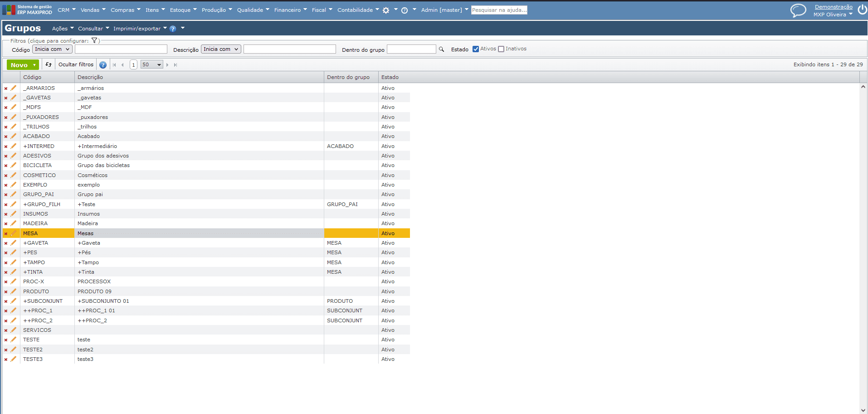Edit the SERVICOS group row
868x414 pixels.
14,330
